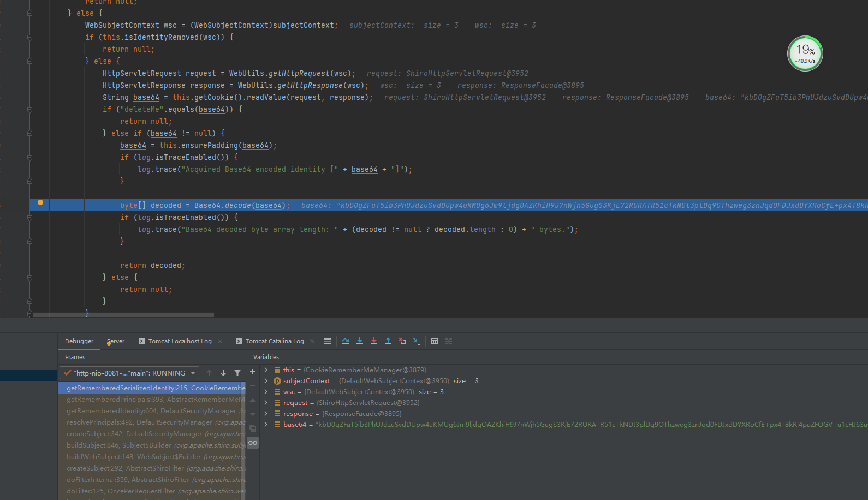
Task: Fold the isIdentityRemoved if block
Action: tap(29, 37)
